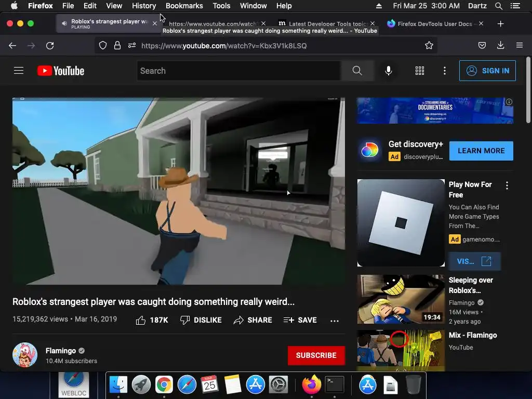The height and width of the screenshot is (399, 532).
Task: Open the History menu
Action: [x=144, y=6]
